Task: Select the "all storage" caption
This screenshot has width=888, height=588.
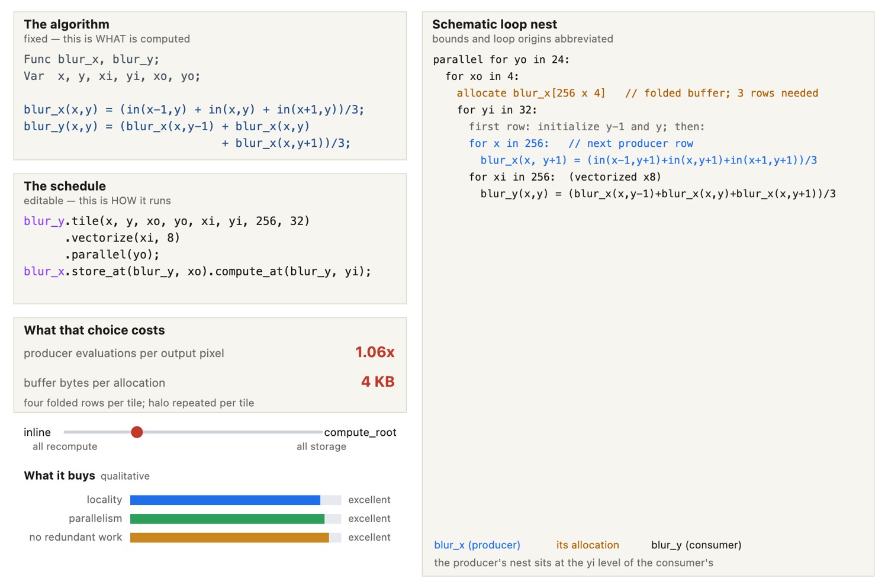Action: pos(321,446)
